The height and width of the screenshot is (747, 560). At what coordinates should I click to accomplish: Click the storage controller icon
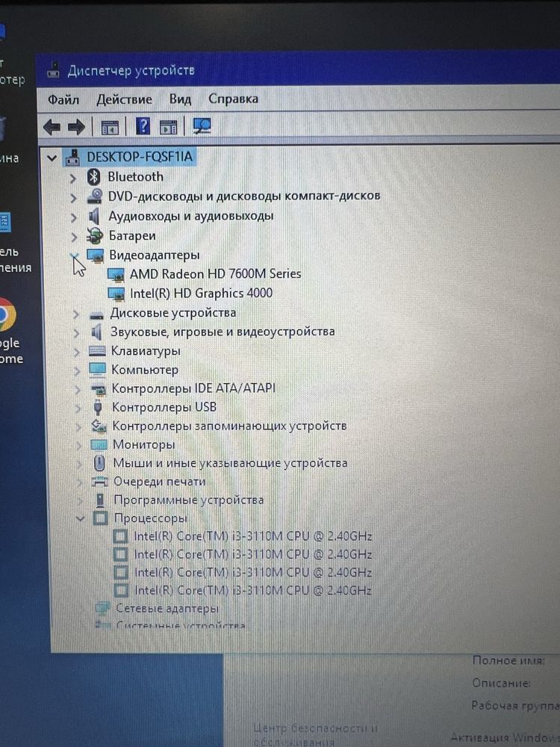[x=99, y=426]
